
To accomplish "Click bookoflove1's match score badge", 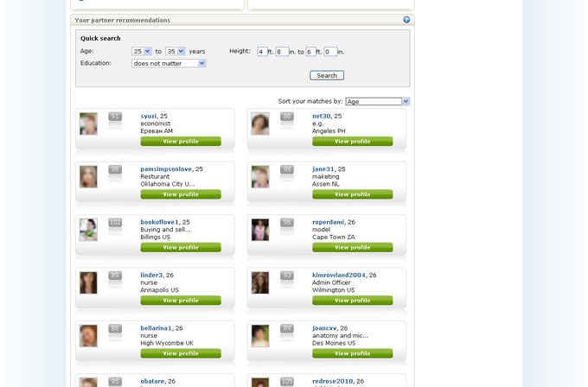I will (115, 223).
